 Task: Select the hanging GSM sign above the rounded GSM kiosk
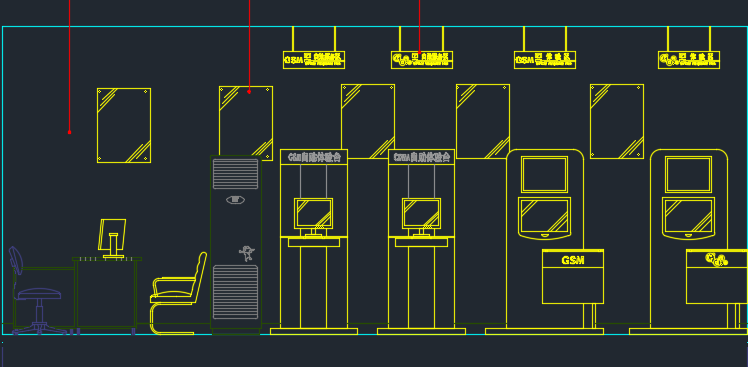click(545, 60)
